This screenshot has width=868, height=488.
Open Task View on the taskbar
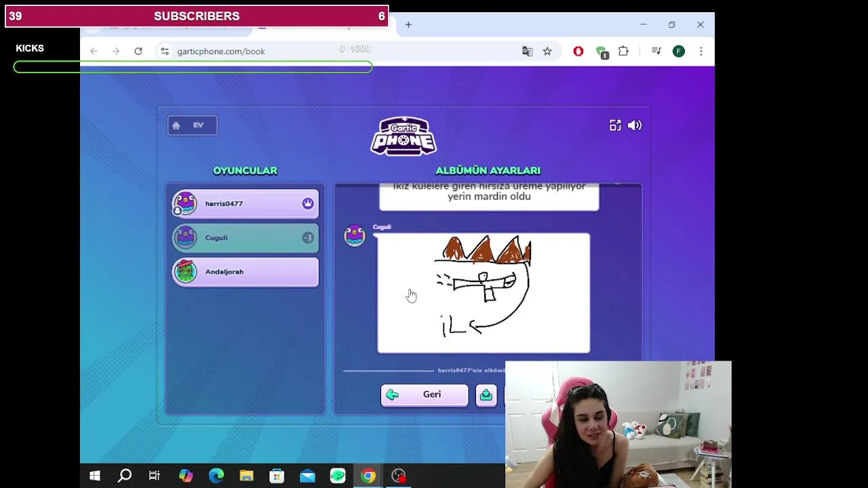(155, 476)
